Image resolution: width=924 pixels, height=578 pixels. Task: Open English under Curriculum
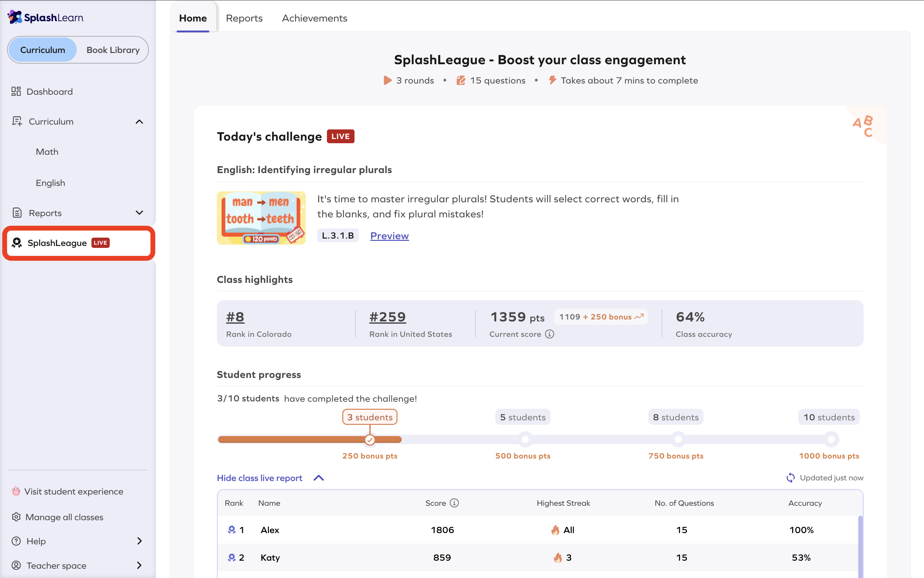(50, 183)
